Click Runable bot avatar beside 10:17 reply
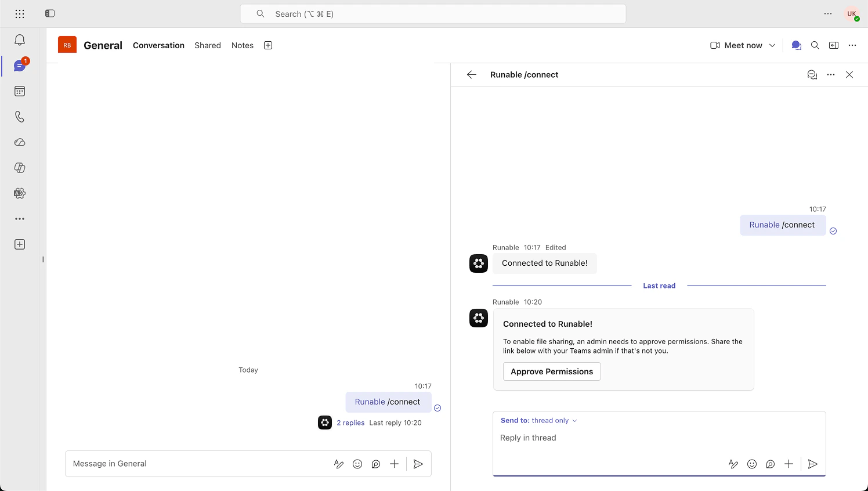 [479, 263]
